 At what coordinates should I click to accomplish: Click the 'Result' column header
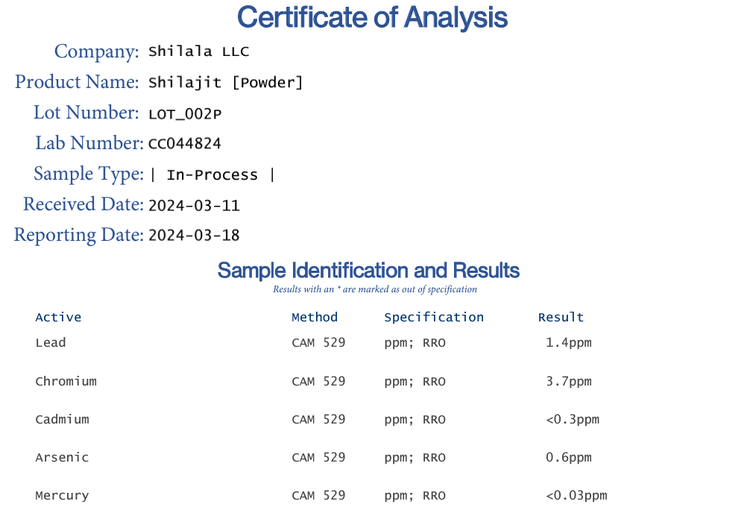coord(561,317)
